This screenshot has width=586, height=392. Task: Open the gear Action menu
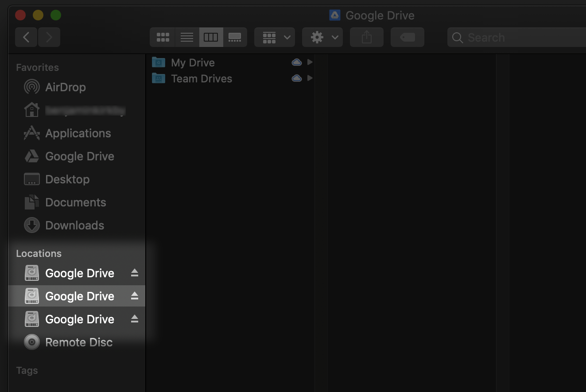(322, 38)
